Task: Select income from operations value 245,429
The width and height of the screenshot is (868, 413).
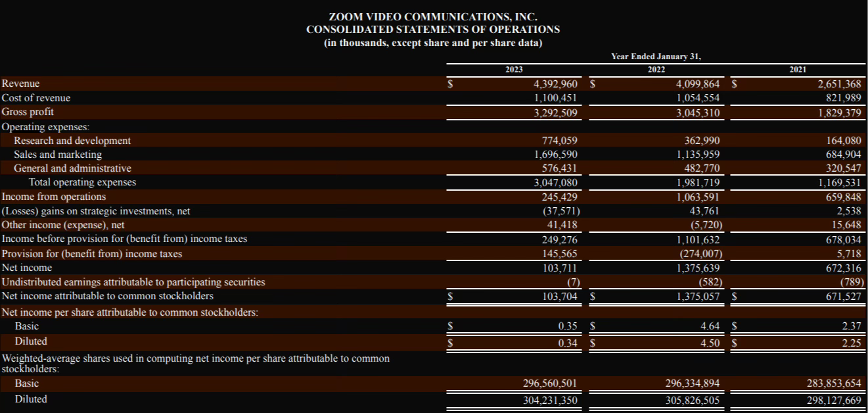Action: [560, 197]
